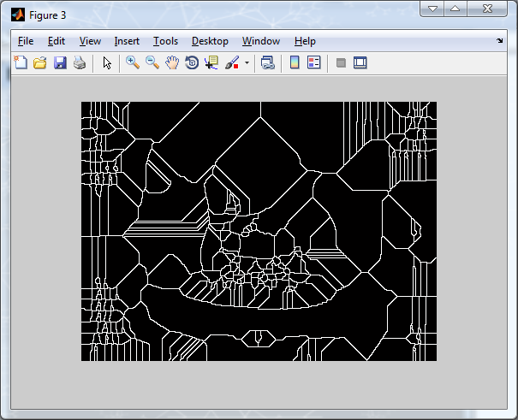Image resolution: width=518 pixels, height=420 pixels.
Task: Click the MATLAB logo in the title bar
Action: coord(18,15)
